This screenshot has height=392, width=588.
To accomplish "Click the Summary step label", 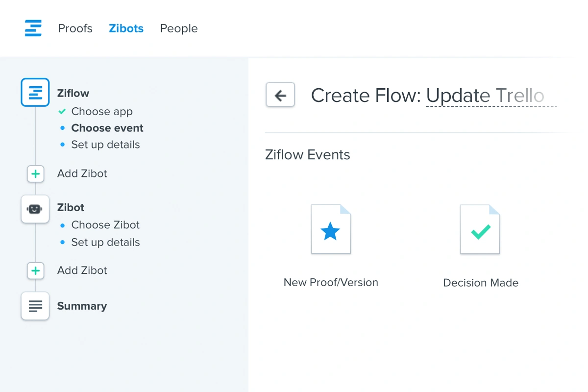I will (x=82, y=306).
